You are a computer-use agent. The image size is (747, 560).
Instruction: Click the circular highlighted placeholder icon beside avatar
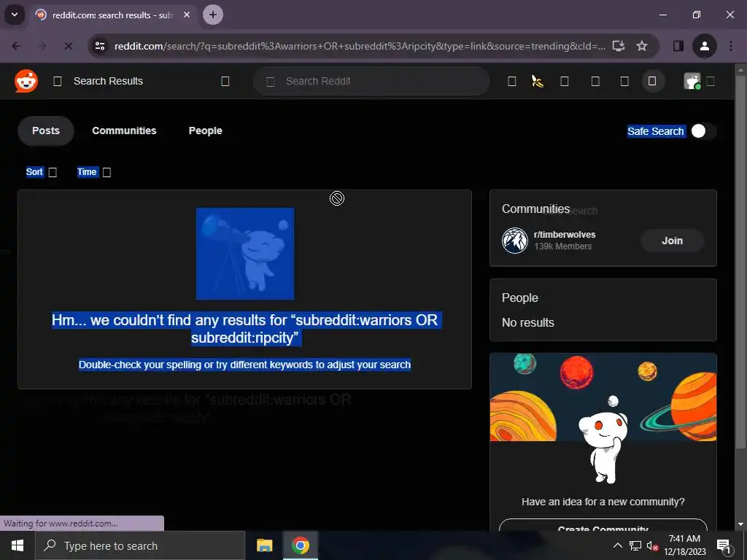coord(652,82)
